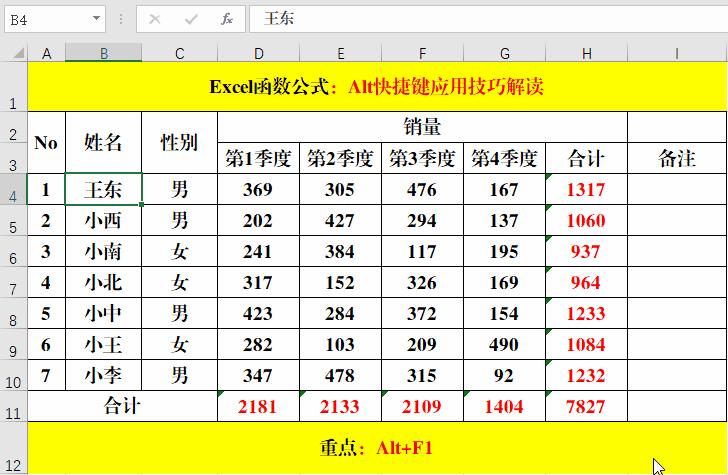The image size is (728, 475).
Task: Click the red total 964
Action: pos(586,282)
